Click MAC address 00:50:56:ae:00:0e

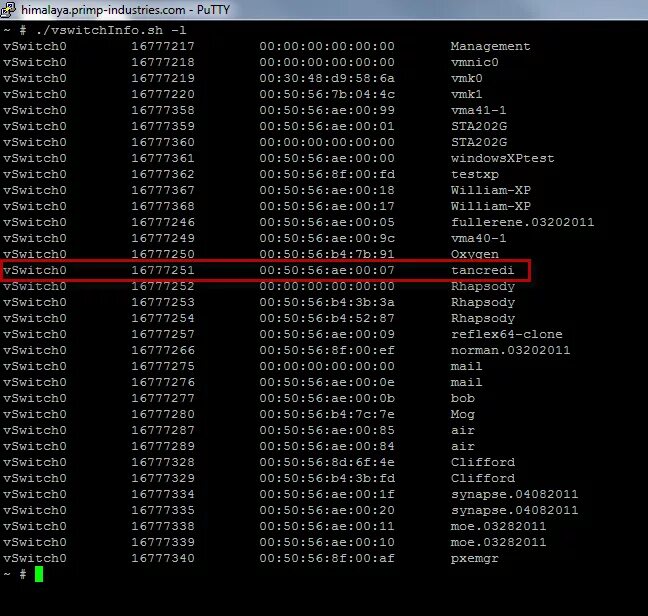coord(327,383)
